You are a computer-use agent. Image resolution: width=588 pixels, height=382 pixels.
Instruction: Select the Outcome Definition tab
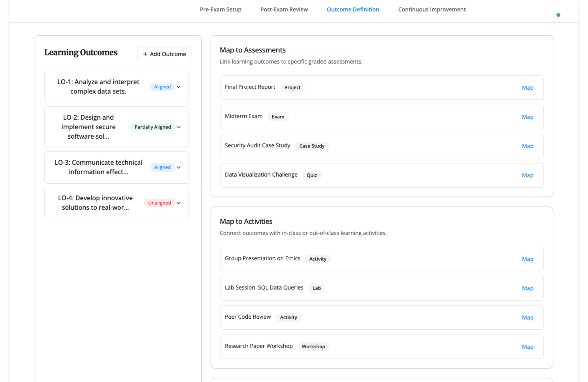point(353,9)
